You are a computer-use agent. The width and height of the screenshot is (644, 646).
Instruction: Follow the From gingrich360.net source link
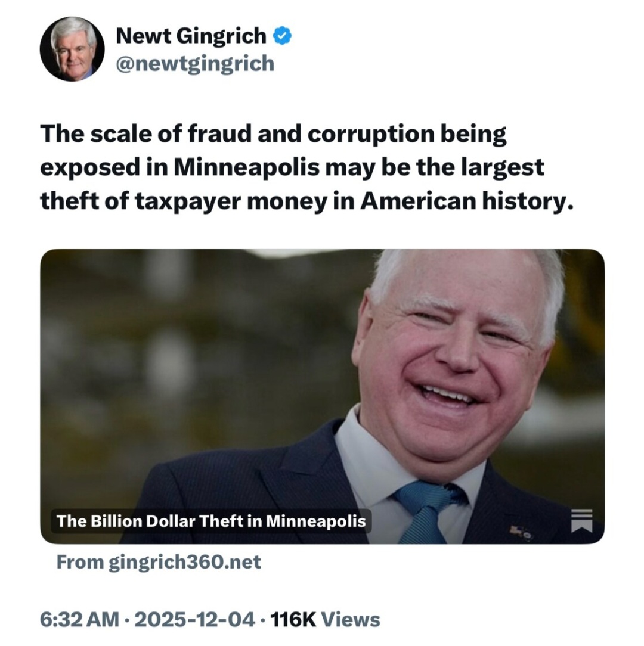pyautogui.click(x=159, y=562)
